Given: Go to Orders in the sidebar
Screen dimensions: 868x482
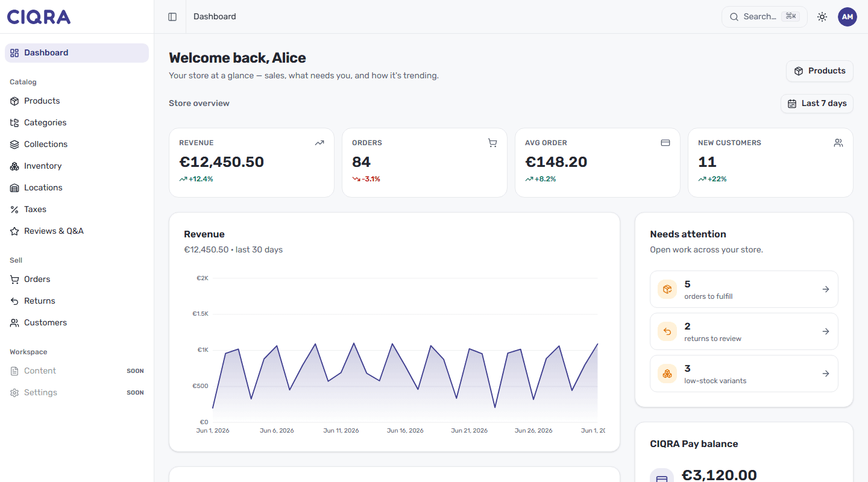Looking at the screenshot, I should click(77, 280).
